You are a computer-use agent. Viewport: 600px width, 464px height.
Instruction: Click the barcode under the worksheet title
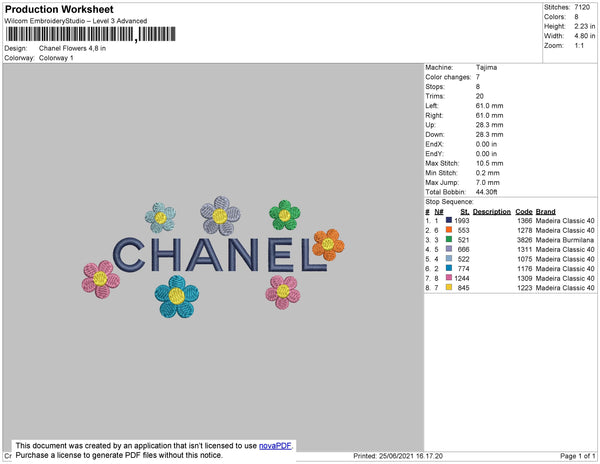[91, 34]
